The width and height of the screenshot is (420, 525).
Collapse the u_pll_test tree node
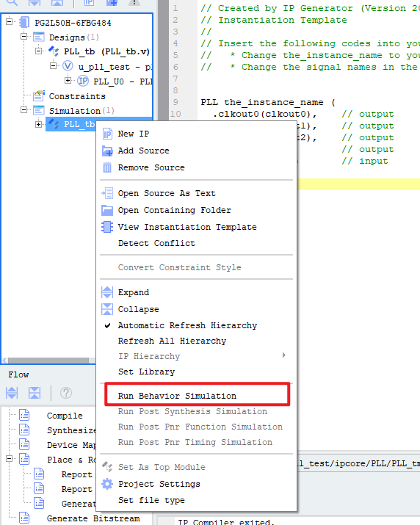[54, 65]
